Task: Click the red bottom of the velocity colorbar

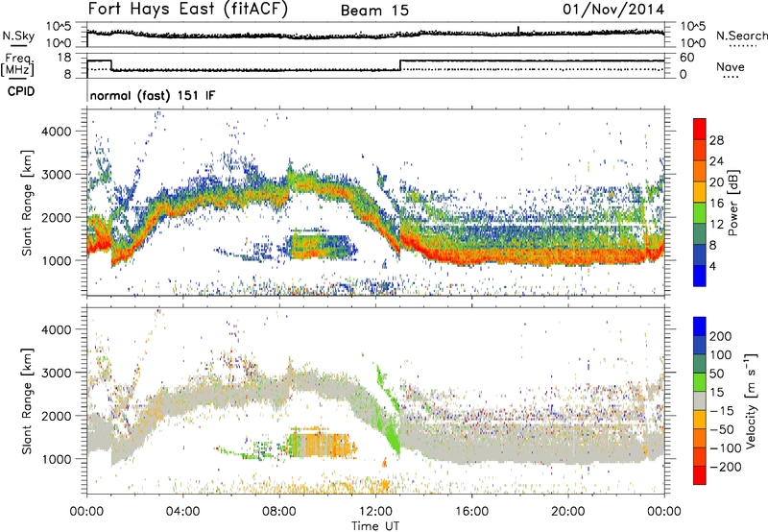Action: (700, 476)
